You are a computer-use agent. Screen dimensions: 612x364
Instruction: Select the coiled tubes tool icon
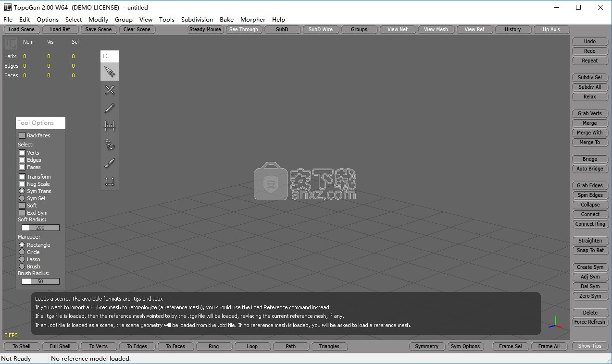click(x=110, y=145)
